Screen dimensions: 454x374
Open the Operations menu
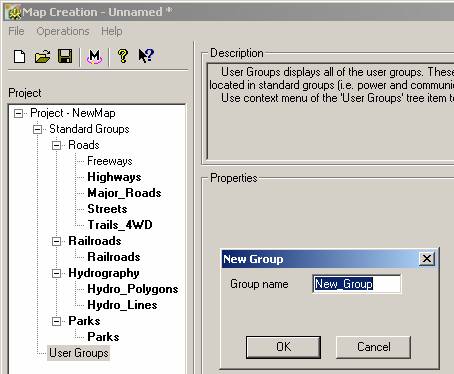coord(63,31)
